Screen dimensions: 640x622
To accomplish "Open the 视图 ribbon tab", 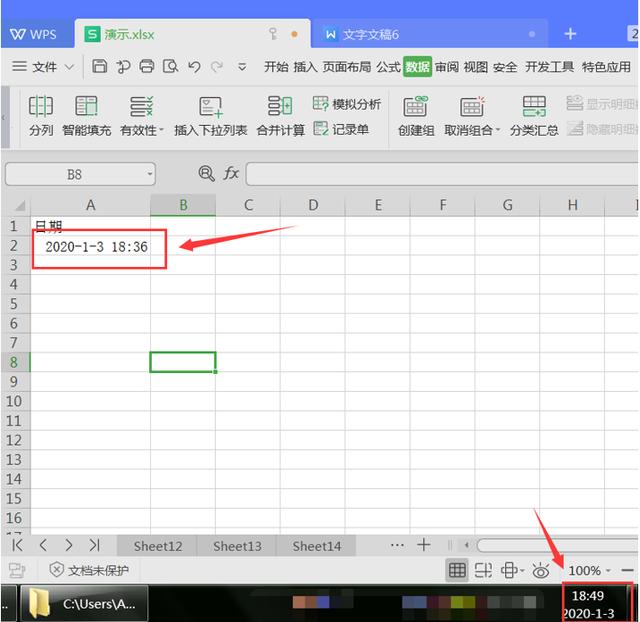I will coord(476,67).
